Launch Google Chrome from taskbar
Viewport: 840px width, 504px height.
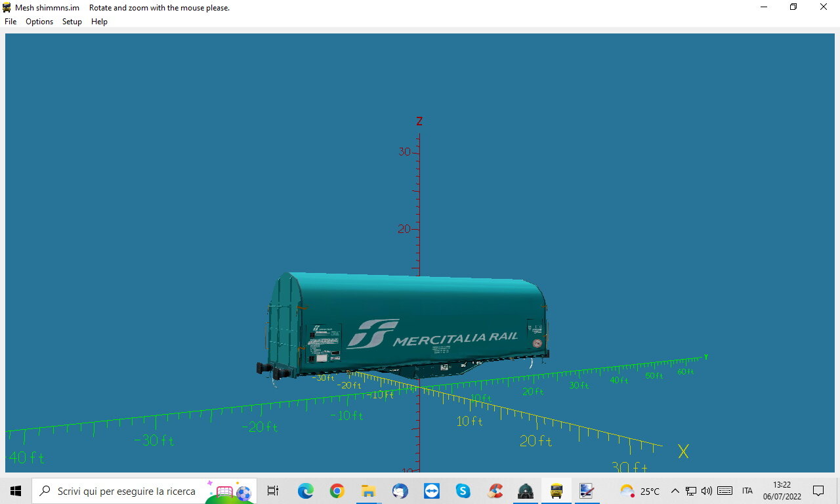(x=337, y=491)
